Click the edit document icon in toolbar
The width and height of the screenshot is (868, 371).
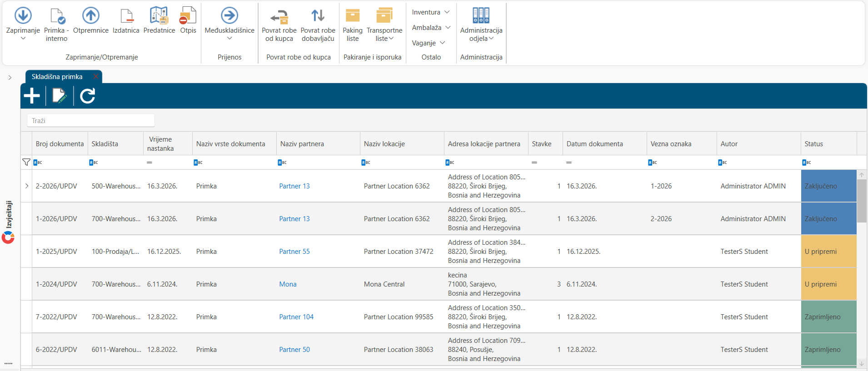coord(60,96)
